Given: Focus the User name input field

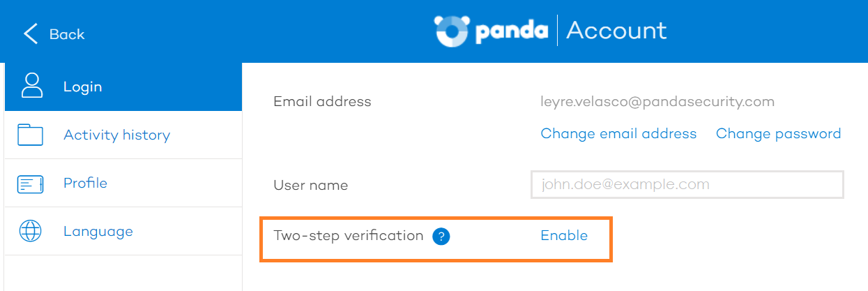Looking at the screenshot, I should click(x=687, y=185).
